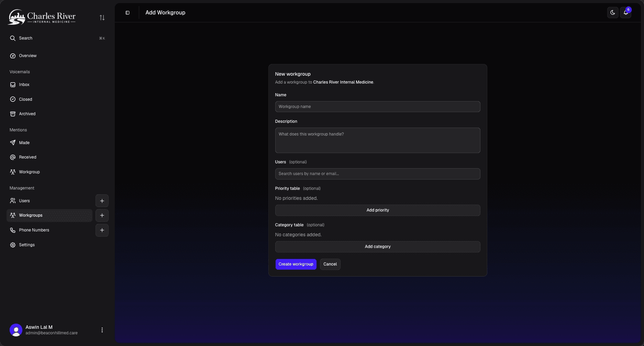
Task: Click the Search magnifier icon
Action: 13,38
